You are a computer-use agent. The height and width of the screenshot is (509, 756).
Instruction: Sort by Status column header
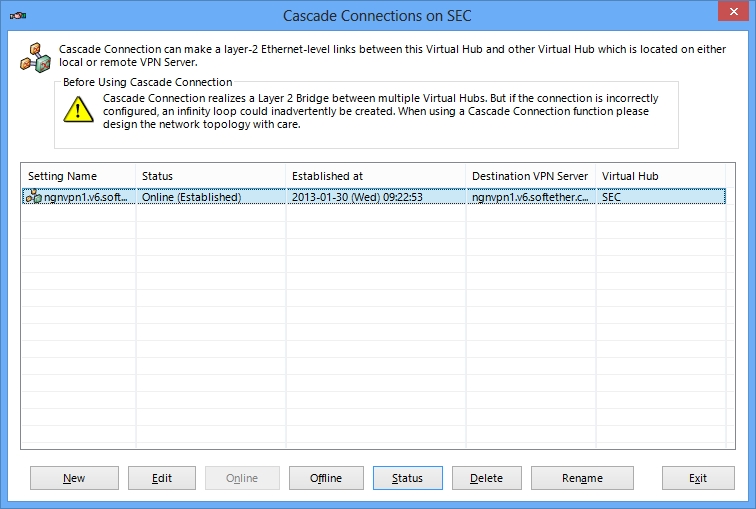(x=211, y=176)
